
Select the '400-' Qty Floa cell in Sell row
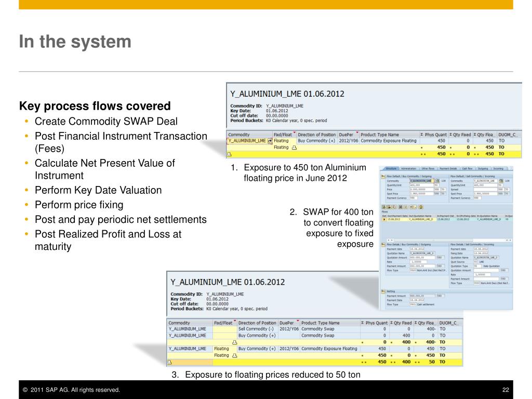[x=425, y=329]
